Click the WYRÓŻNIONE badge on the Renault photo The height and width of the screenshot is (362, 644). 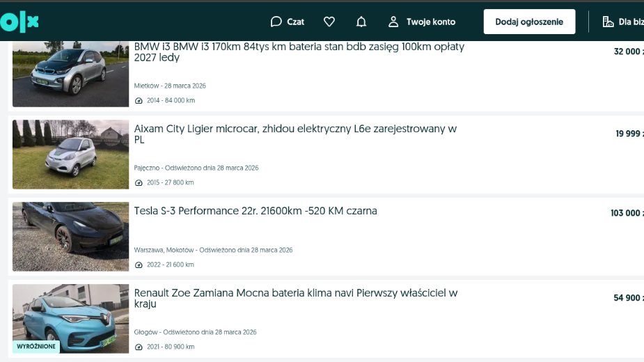click(x=36, y=347)
